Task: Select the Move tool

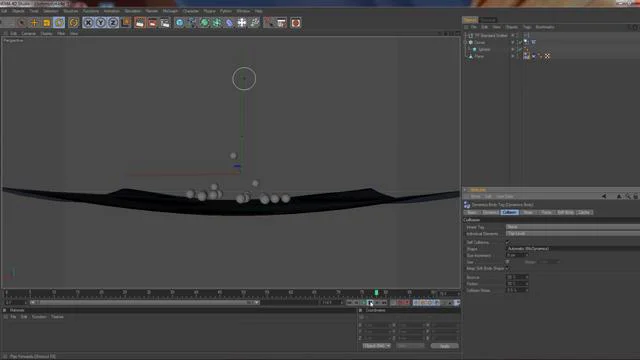Action: pos(34,23)
